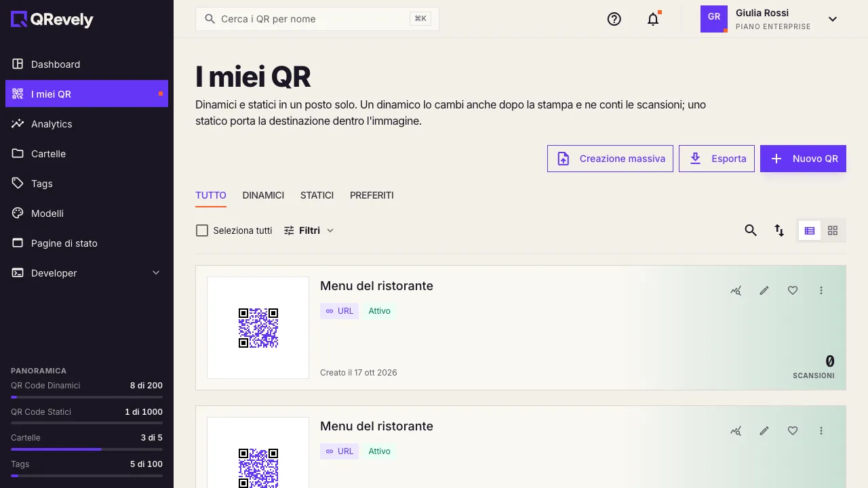
Task: Open Analytics in the sidebar
Action: (x=87, y=124)
